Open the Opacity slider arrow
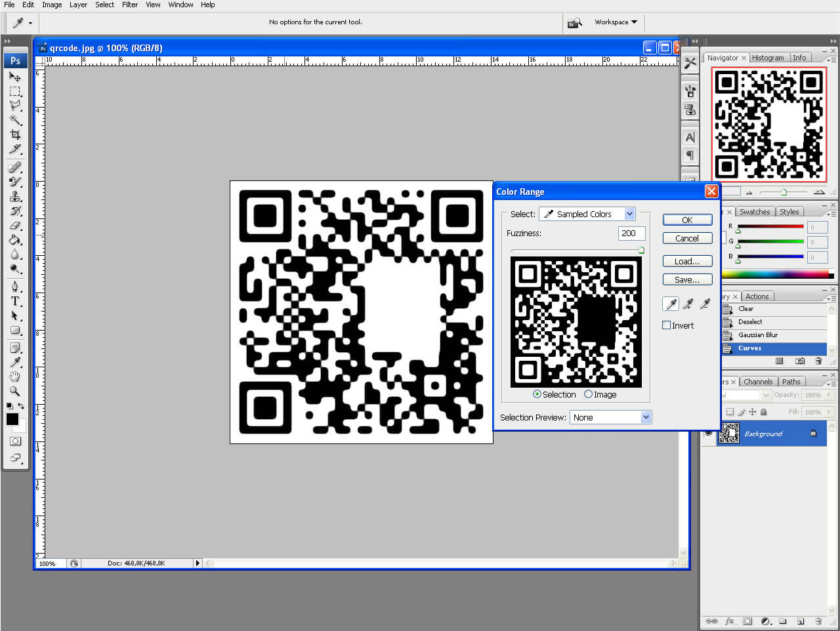This screenshot has width=840, height=631. (x=829, y=395)
